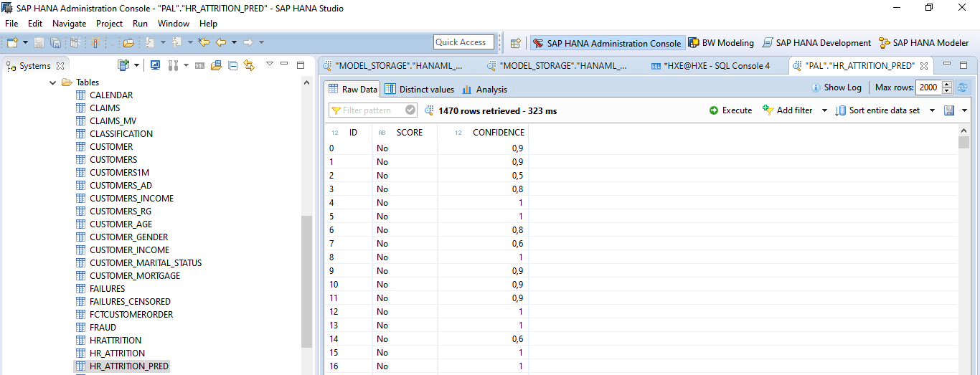Open the Add filter dropdown arrow
Image resolution: width=980 pixels, height=375 pixels.
click(824, 110)
